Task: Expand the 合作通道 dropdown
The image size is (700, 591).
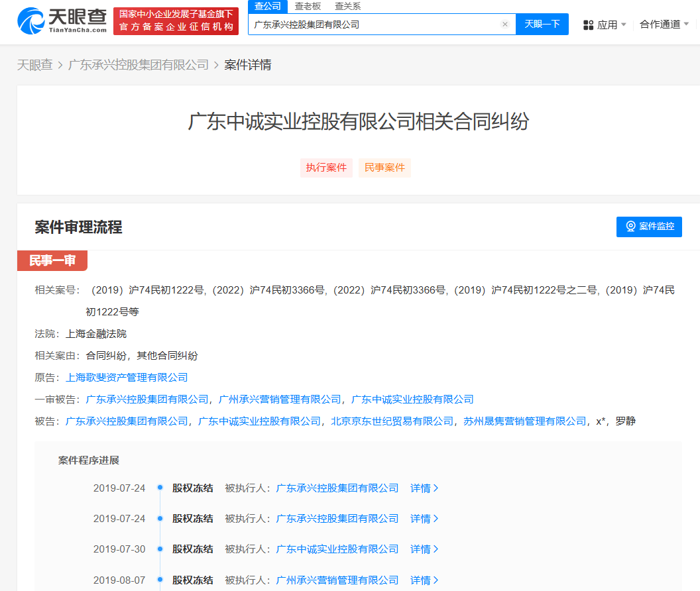Action: point(664,24)
